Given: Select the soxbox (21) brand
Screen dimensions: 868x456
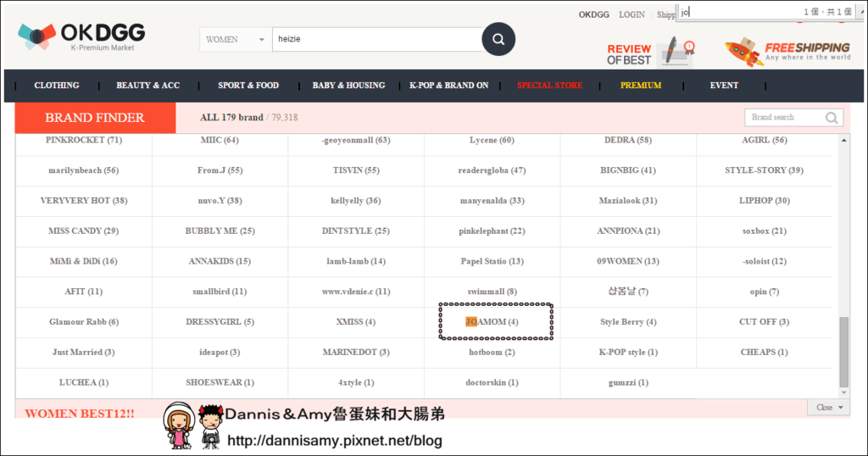Looking at the screenshot, I should pos(764,231).
